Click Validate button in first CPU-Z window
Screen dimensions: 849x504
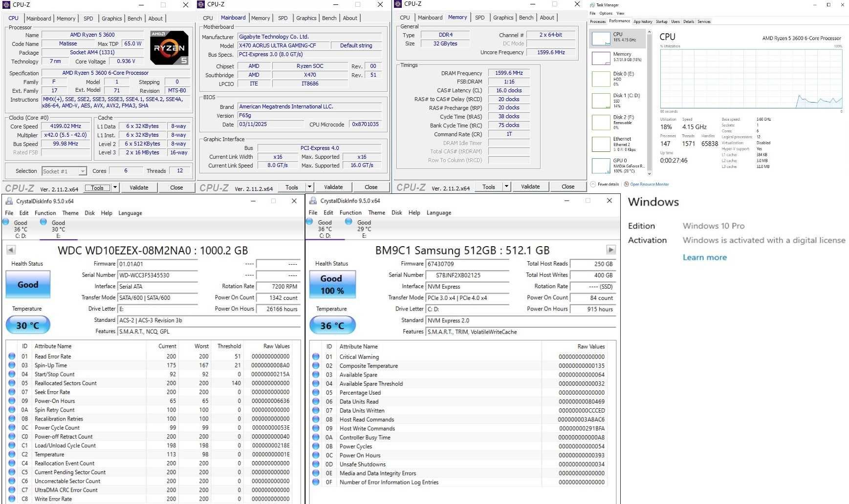[139, 188]
